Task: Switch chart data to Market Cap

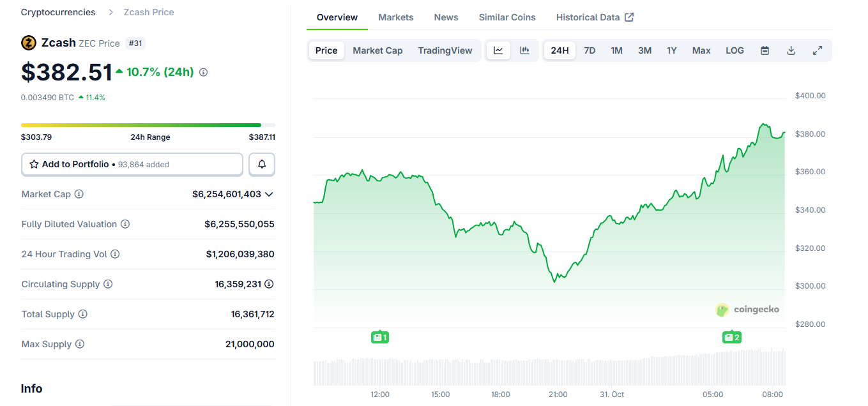Action: click(x=377, y=50)
